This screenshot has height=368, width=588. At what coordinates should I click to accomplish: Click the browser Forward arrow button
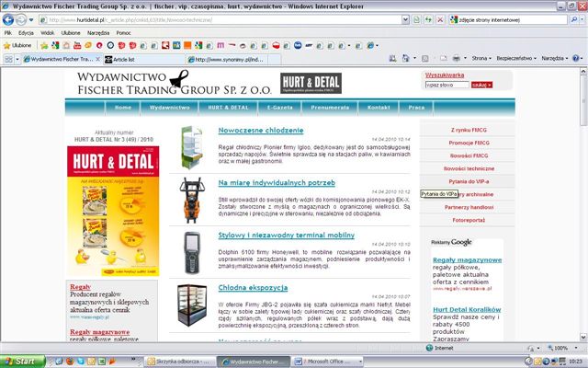[x=21, y=19]
